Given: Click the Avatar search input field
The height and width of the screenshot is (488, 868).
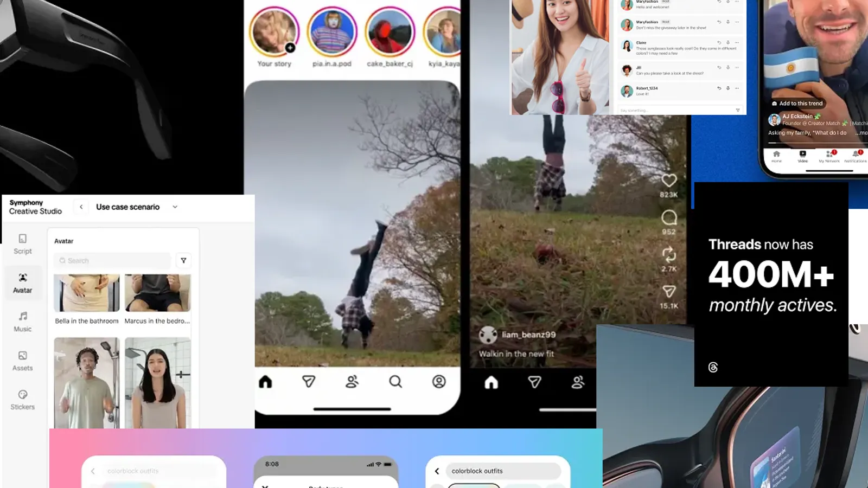Looking at the screenshot, I should coord(114,261).
